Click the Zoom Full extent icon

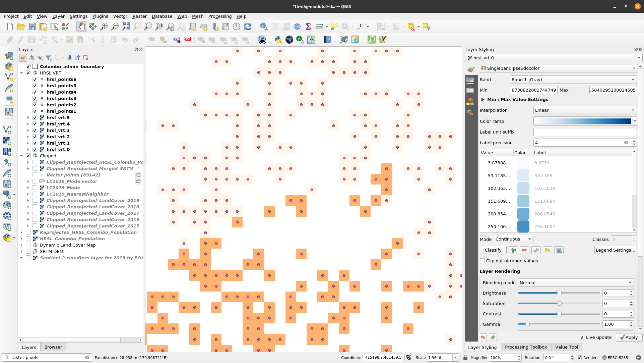(126, 27)
